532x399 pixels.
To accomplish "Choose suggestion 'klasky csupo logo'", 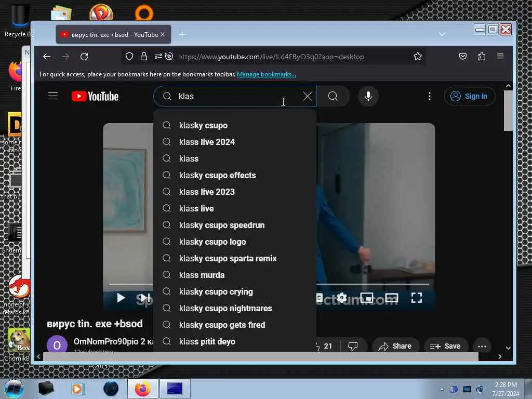I will [235, 242].
